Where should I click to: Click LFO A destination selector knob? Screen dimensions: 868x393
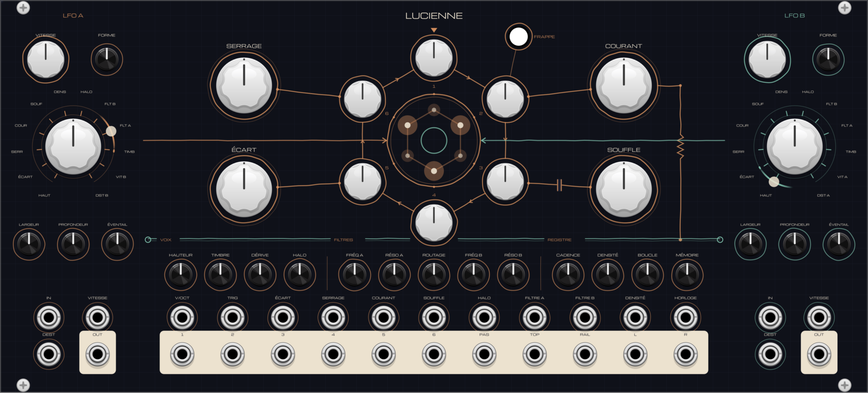(73, 146)
